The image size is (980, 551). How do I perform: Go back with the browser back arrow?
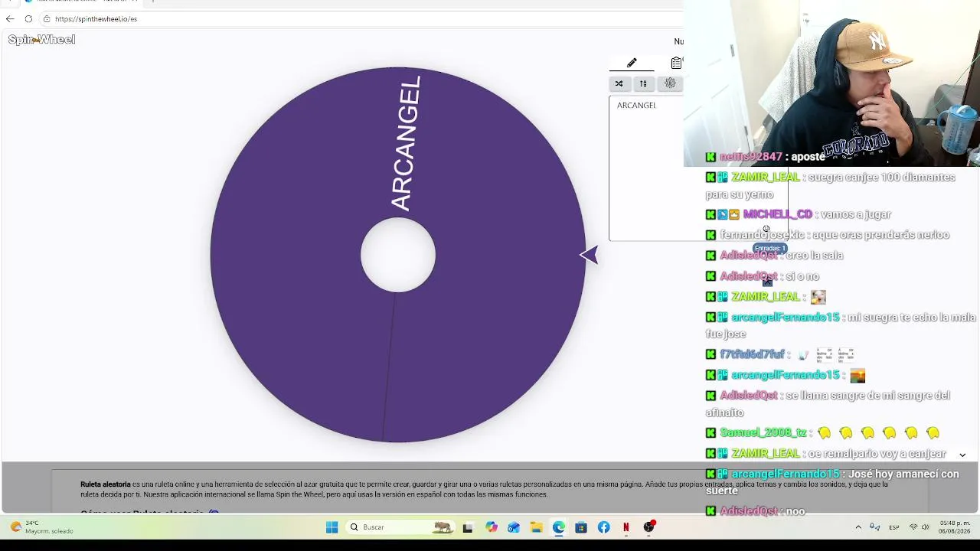click(x=10, y=18)
